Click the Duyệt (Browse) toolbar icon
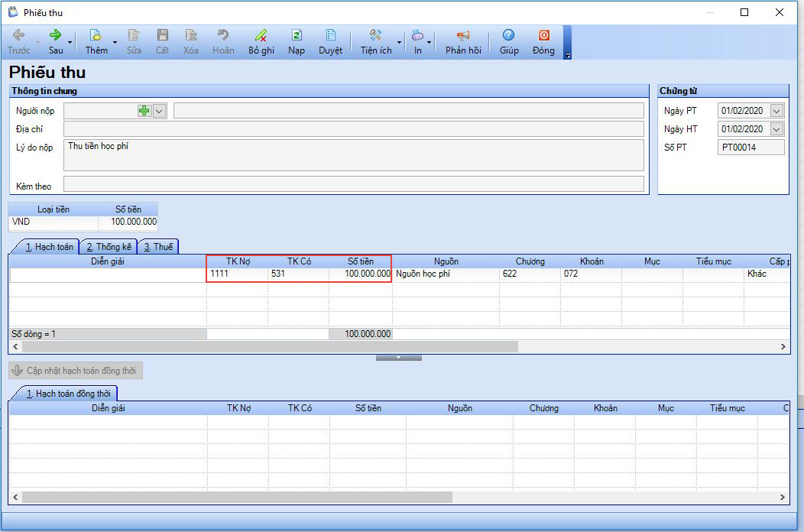 click(330, 36)
